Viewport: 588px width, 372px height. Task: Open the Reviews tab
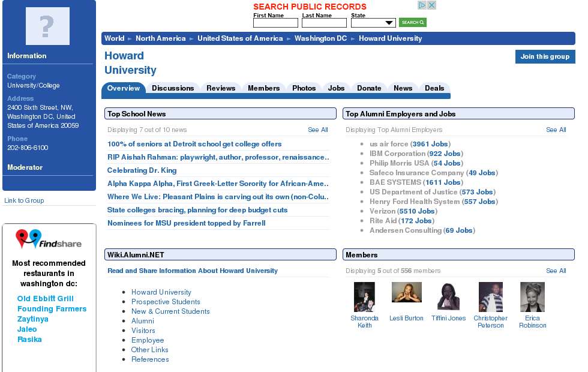(221, 88)
